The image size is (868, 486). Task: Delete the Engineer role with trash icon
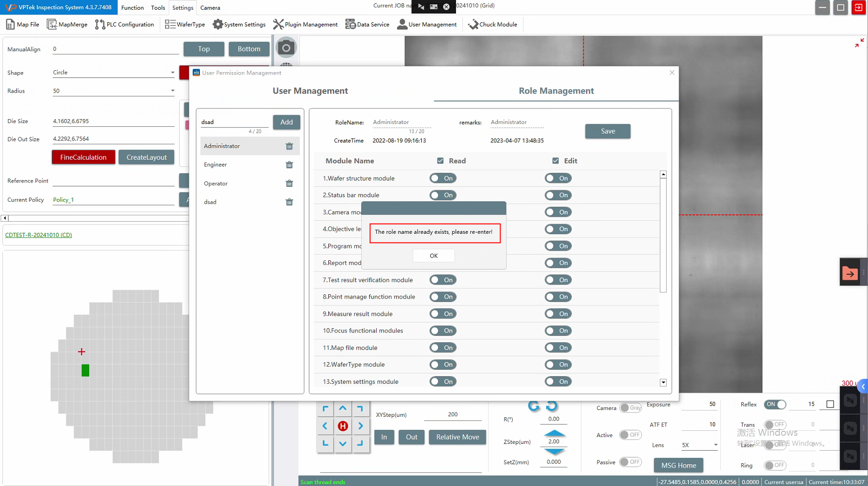tap(289, 165)
